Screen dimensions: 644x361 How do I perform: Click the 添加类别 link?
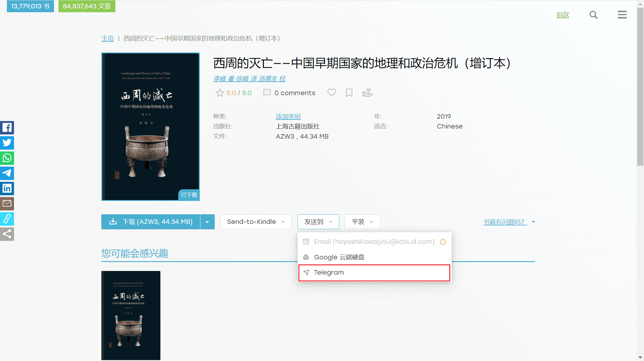288,117
